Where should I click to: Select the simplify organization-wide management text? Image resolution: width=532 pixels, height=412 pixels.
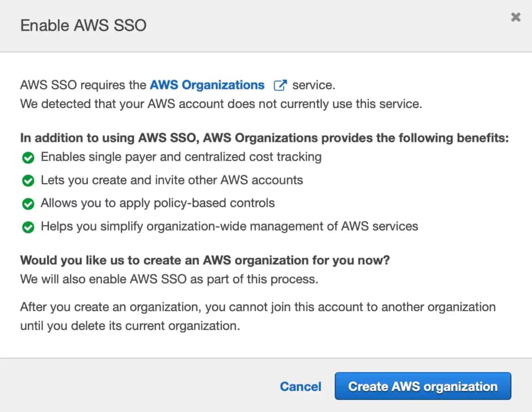pos(229,227)
